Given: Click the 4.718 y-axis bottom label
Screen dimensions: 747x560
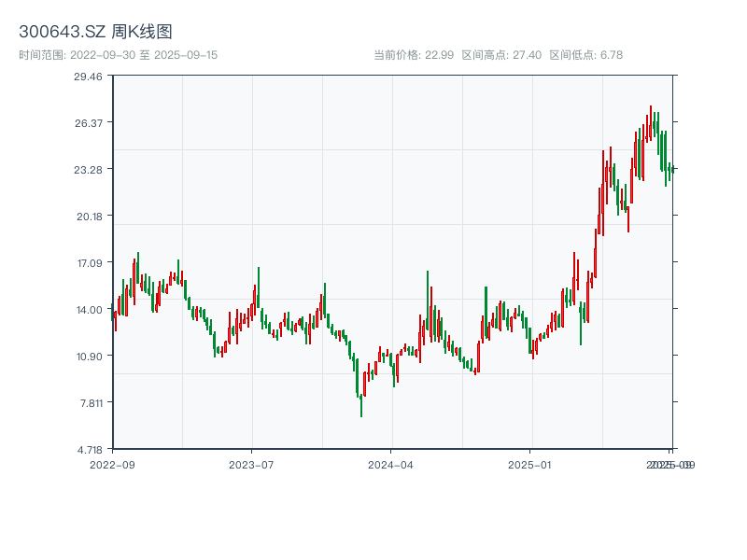Looking at the screenshot, I should click(88, 450).
